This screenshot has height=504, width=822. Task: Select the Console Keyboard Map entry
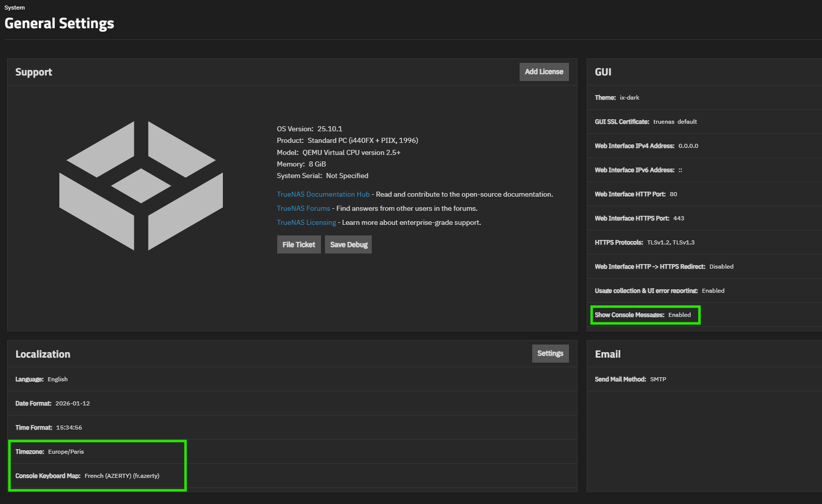pyautogui.click(x=87, y=476)
